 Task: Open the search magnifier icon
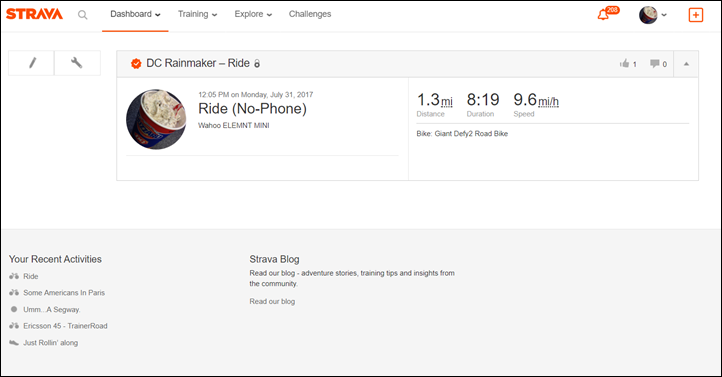tap(82, 15)
